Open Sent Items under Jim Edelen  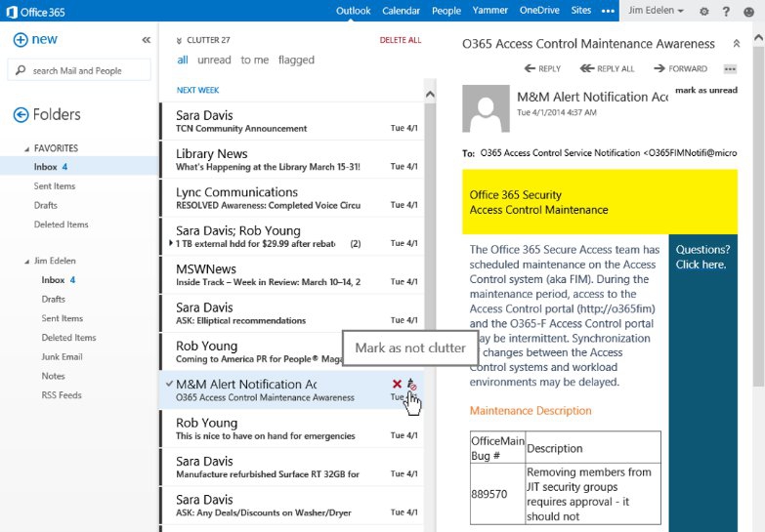coord(62,318)
